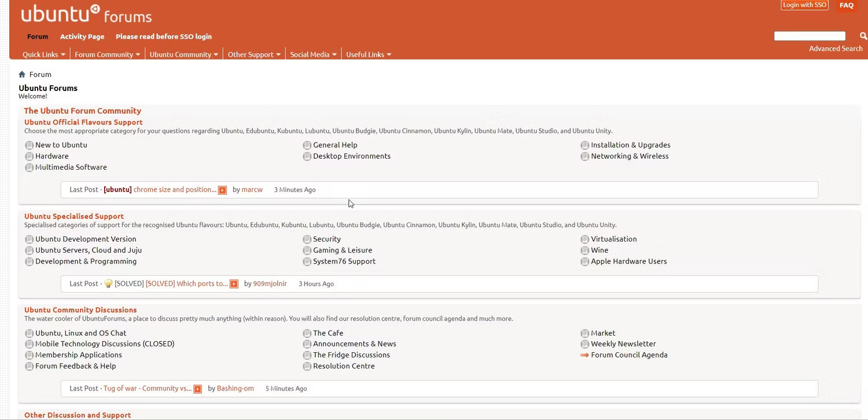Click the home icon in breadcrumb
The width and height of the screenshot is (868, 420).
point(22,74)
